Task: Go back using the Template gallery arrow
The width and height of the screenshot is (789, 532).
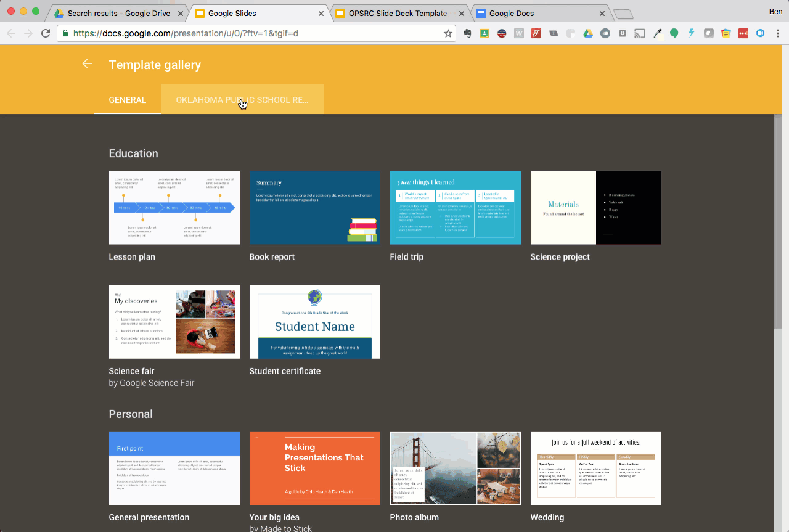Action: pyautogui.click(x=87, y=64)
